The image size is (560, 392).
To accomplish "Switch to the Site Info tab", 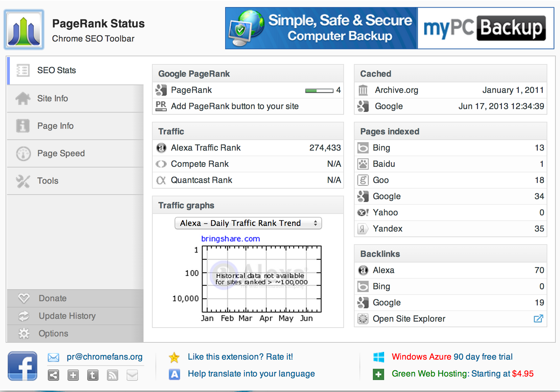I will pyautogui.click(x=75, y=99).
